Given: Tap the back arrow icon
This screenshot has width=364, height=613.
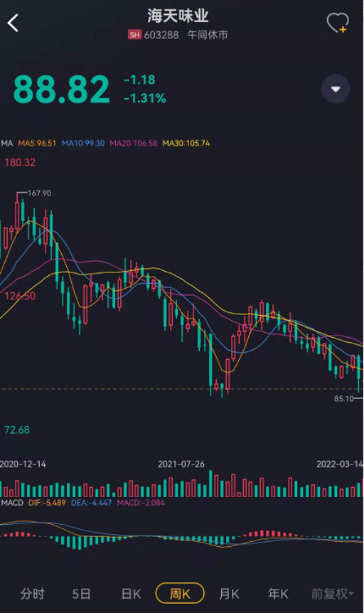Looking at the screenshot, I should pos(13,23).
